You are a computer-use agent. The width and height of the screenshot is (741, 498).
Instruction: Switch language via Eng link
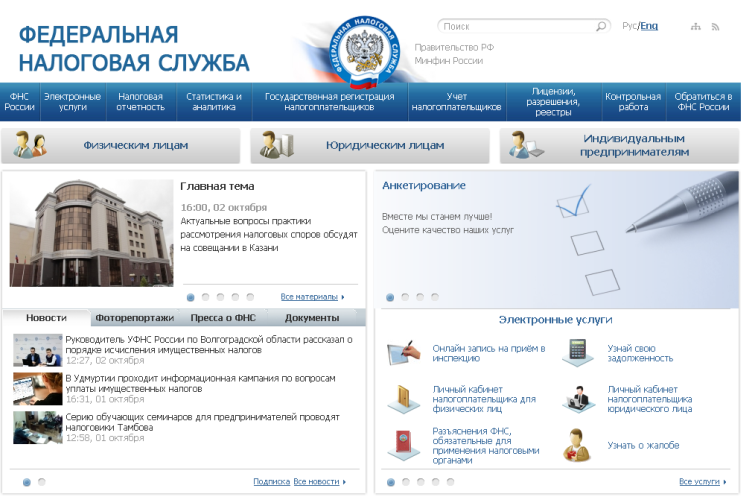(649, 26)
